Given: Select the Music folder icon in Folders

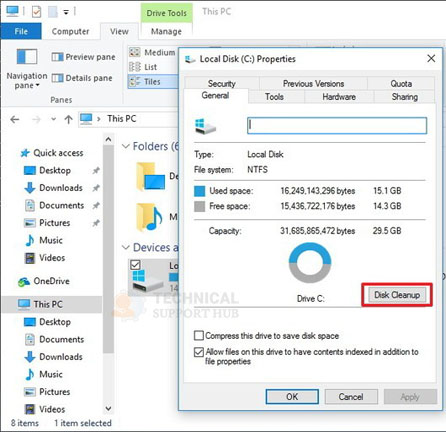Looking at the screenshot, I should pos(149,217).
